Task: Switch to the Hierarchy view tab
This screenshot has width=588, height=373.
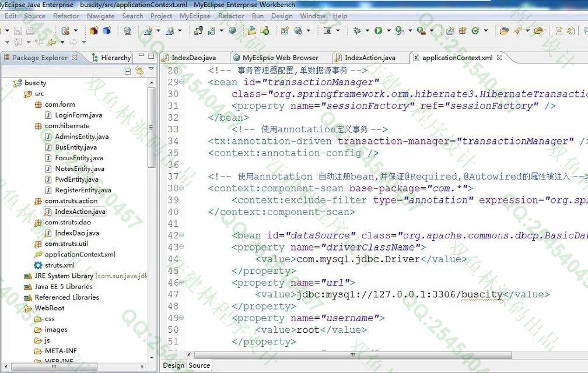Action: pyautogui.click(x=112, y=58)
